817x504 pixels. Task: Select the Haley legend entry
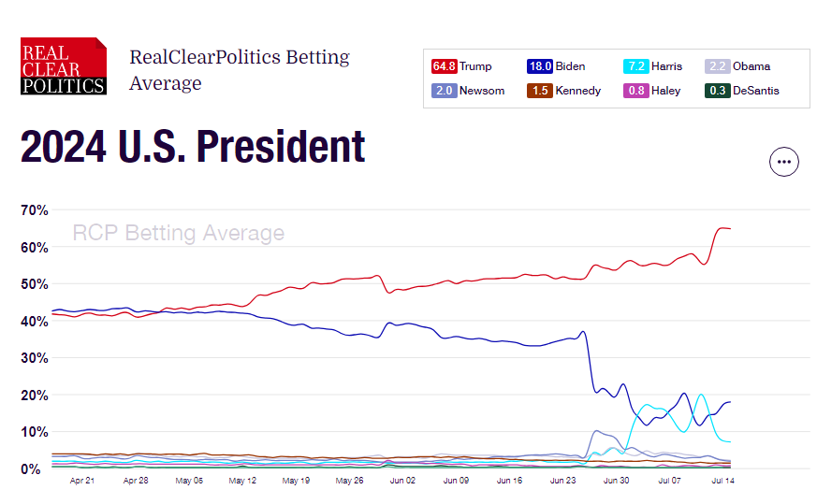[652, 91]
